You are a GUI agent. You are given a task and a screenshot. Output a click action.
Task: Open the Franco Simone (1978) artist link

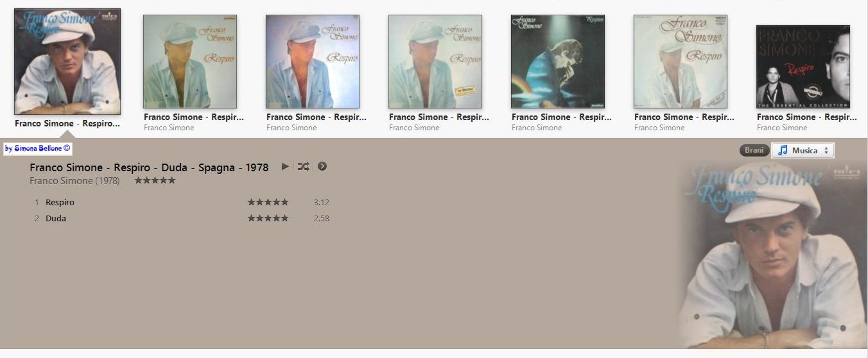coord(74,181)
